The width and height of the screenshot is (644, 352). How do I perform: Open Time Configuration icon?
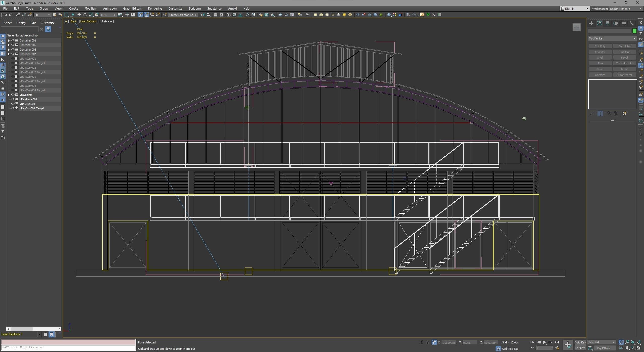[x=557, y=348]
